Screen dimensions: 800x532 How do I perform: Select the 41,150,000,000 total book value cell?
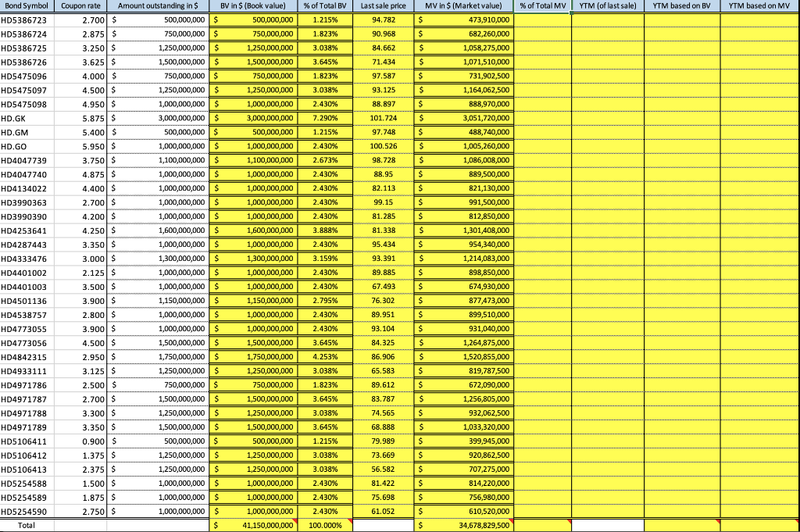click(252, 525)
